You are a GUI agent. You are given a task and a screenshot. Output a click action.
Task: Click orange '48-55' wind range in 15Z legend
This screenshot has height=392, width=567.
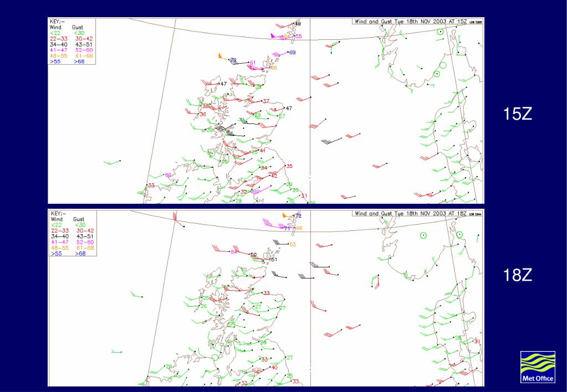[59, 56]
